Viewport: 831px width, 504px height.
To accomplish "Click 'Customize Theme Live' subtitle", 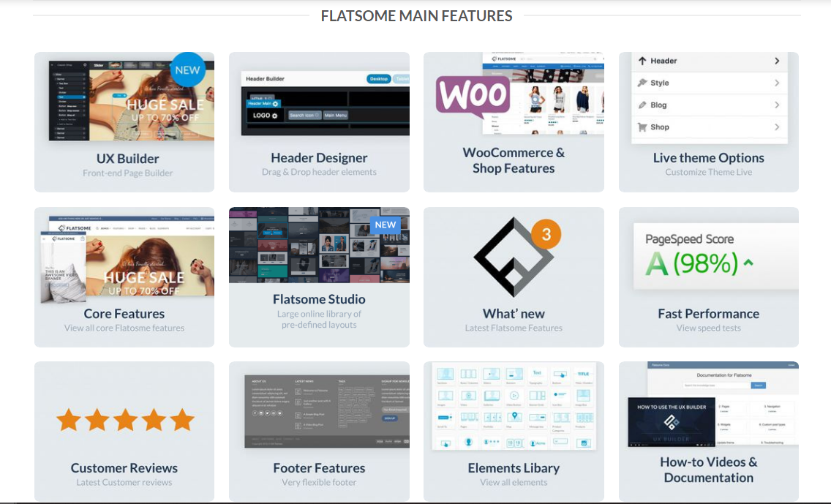I will (x=709, y=172).
